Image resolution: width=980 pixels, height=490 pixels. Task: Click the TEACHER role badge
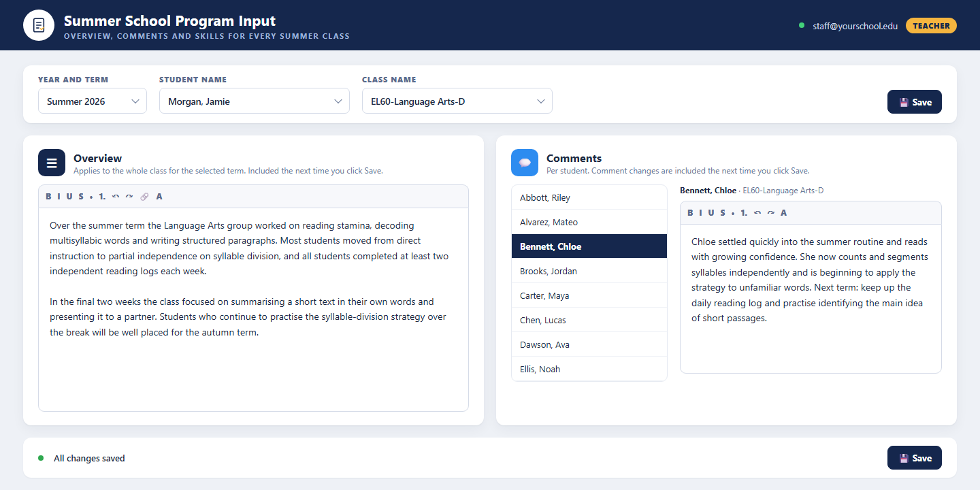click(931, 26)
